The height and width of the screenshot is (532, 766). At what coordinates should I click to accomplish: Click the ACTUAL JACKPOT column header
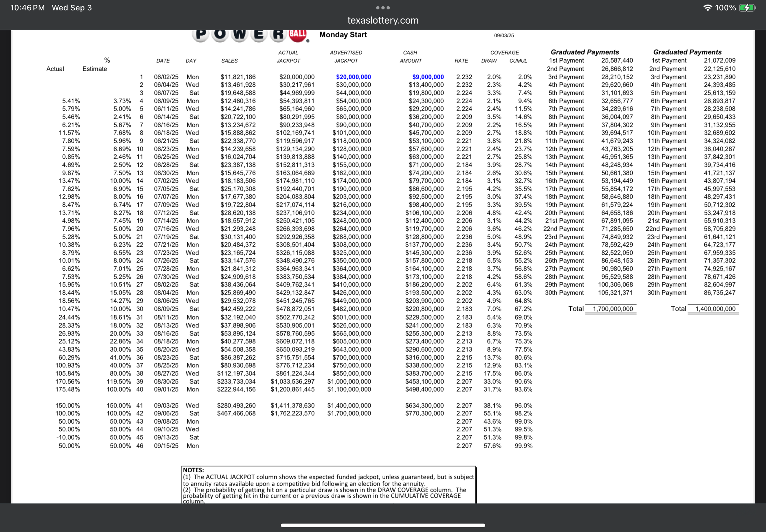tap(289, 57)
